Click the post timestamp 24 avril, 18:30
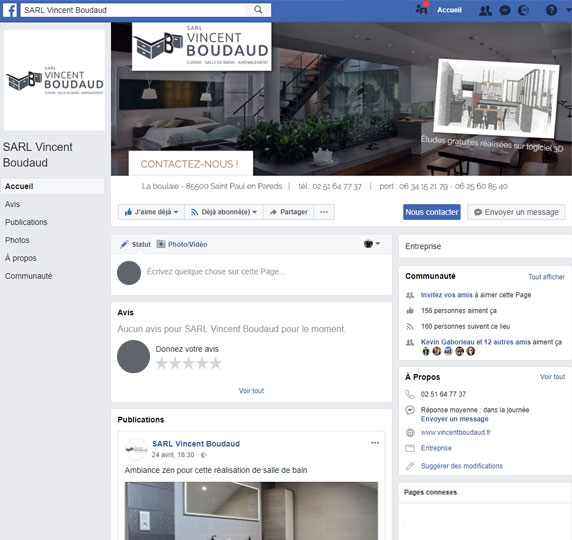 coord(173,455)
